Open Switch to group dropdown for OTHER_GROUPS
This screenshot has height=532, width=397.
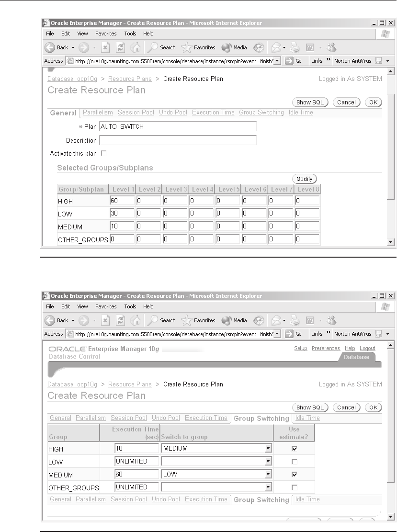[x=268, y=487]
